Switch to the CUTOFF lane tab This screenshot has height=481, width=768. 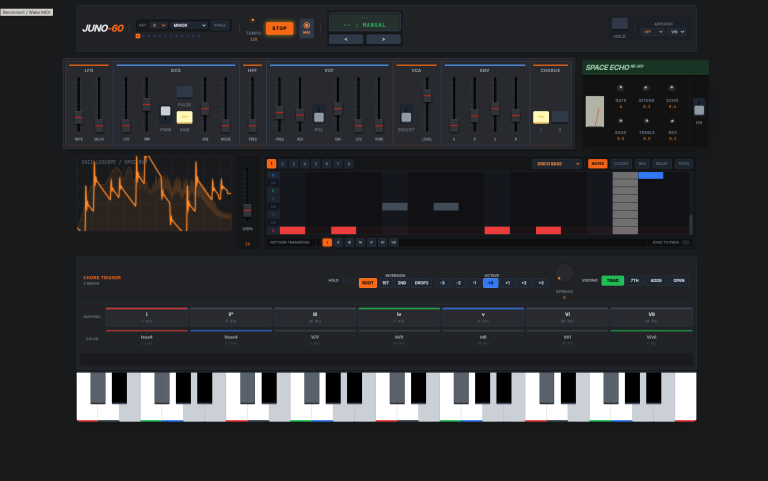(x=621, y=164)
